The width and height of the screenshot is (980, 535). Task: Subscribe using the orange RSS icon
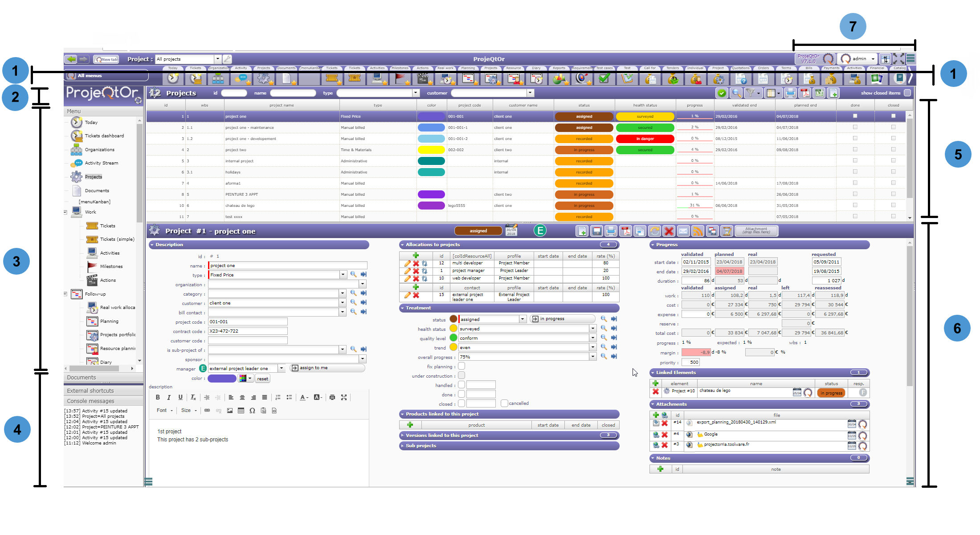click(x=698, y=231)
